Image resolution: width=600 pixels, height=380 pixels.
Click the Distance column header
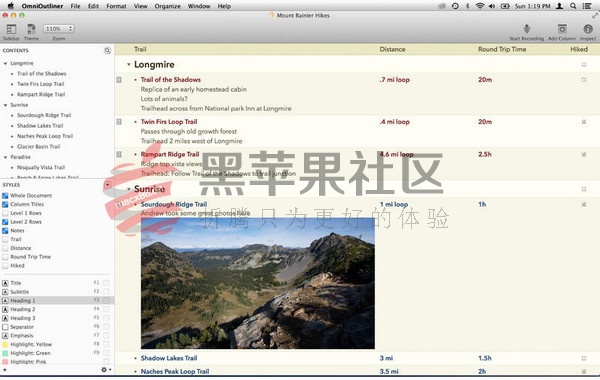tap(392, 49)
